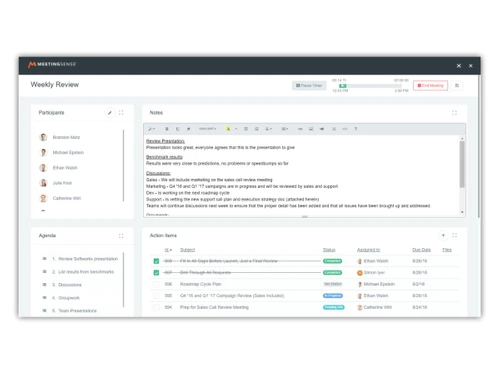This screenshot has width=500, height=375.
Task: Select participant Ethan Walsh in Participants
Action: 65,168
